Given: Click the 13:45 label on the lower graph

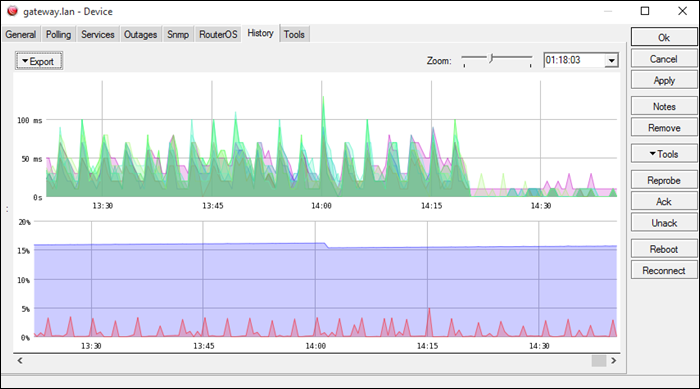Looking at the screenshot, I should pyautogui.click(x=204, y=346).
